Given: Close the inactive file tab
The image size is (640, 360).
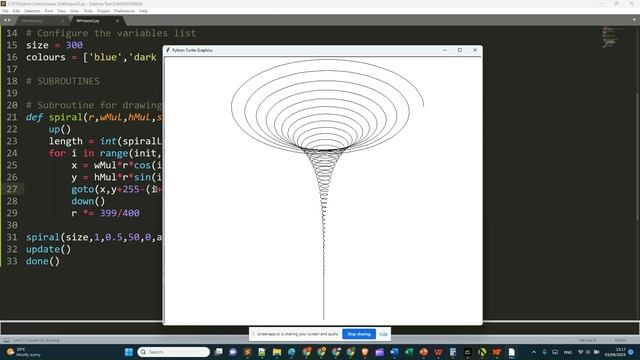Looking at the screenshot, I should (x=62, y=20).
